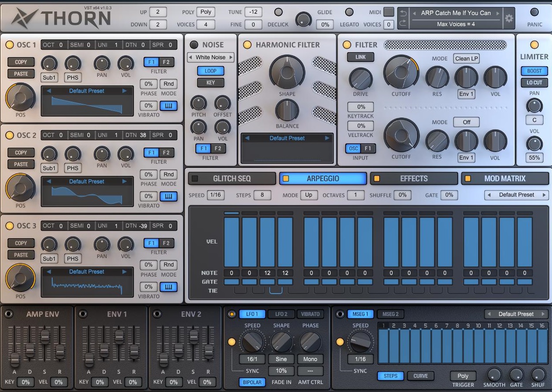Open filter 1 mode Clean LP dropdown
Viewport: 552px width, 392px height.
pyautogui.click(x=466, y=58)
